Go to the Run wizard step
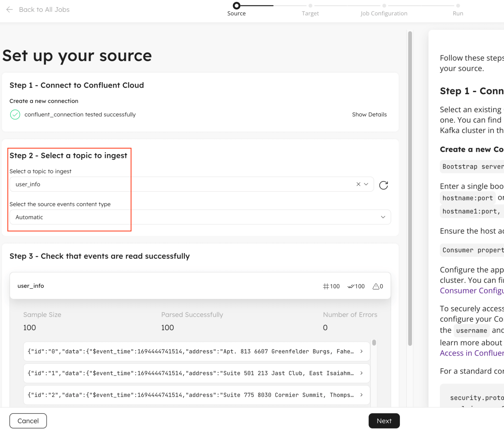Viewport: 504px width, 431px height. tap(458, 10)
